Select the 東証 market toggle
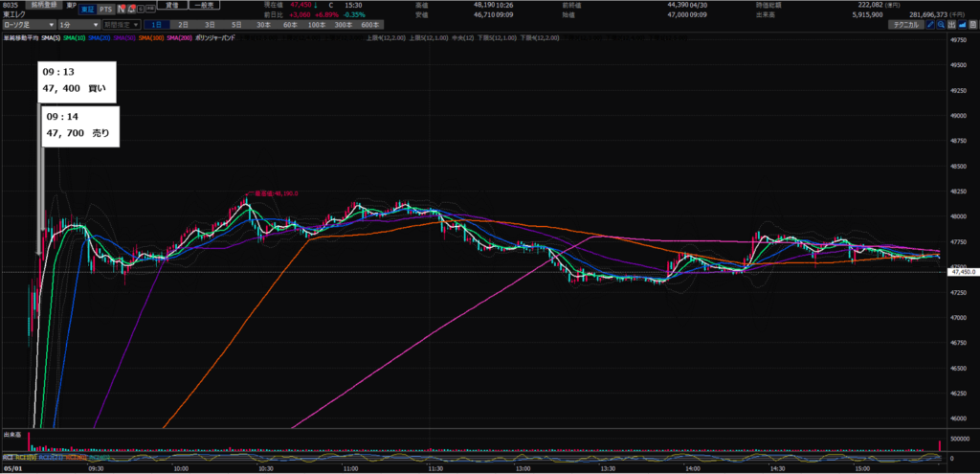The width and height of the screenshot is (980, 474). tap(87, 9)
